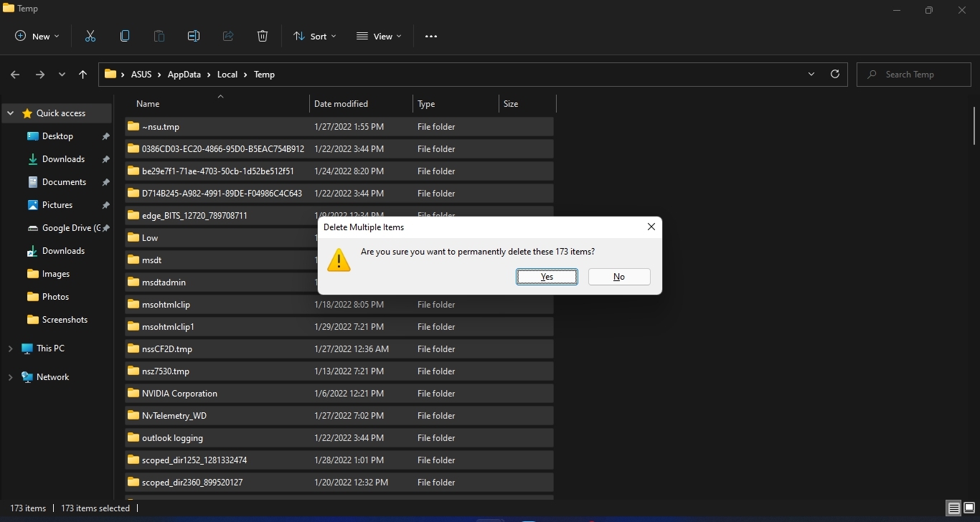980x522 pixels.
Task: Click the Rename icon in toolbar
Action: [194, 36]
